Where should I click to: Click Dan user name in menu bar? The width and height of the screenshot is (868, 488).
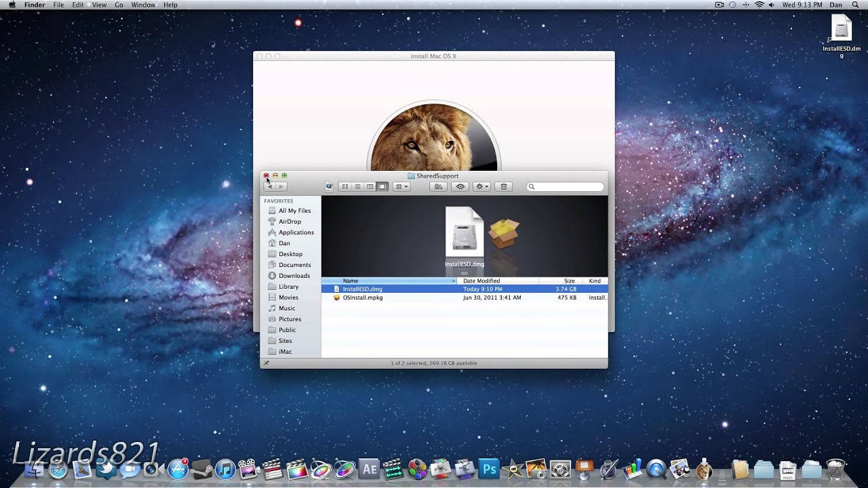click(835, 5)
